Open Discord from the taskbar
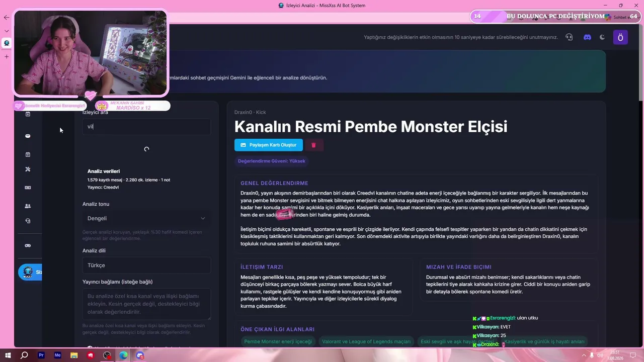Image resolution: width=644 pixels, height=362 pixels. coord(140,355)
